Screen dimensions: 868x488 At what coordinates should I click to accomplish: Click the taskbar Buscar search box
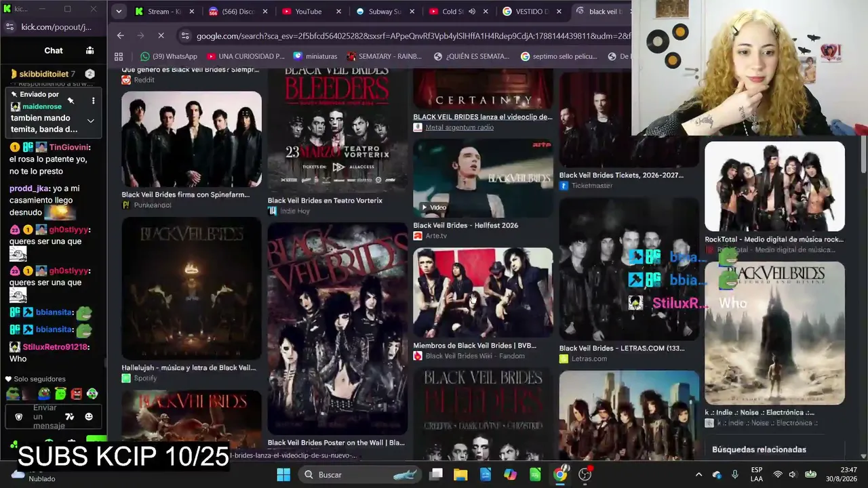click(x=360, y=474)
